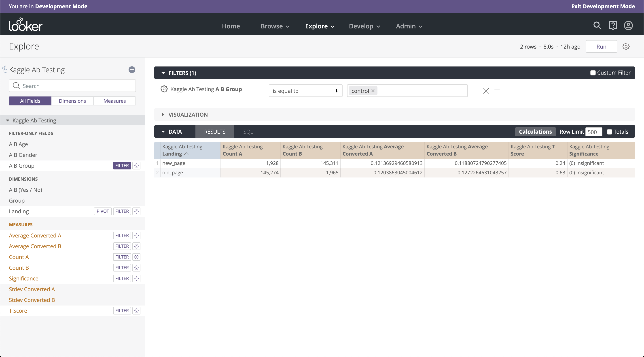Image resolution: width=644 pixels, height=357 pixels.
Task: Collapse the Kaggle Ab Testing view tree
Action: coord(8,121)
